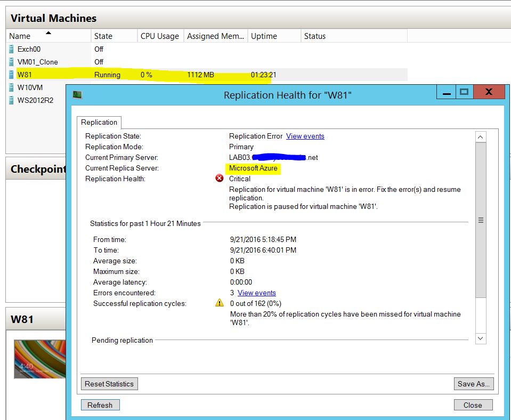Open View events link beside Replication Error
The image size is (511, 420).
pyautogui.click(x=305, y=136)
